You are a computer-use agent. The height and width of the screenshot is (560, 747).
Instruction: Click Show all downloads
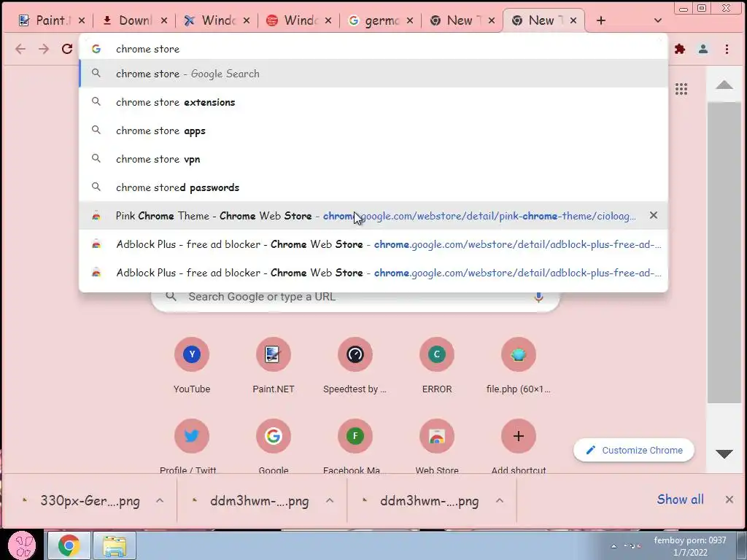pos(681,499)
